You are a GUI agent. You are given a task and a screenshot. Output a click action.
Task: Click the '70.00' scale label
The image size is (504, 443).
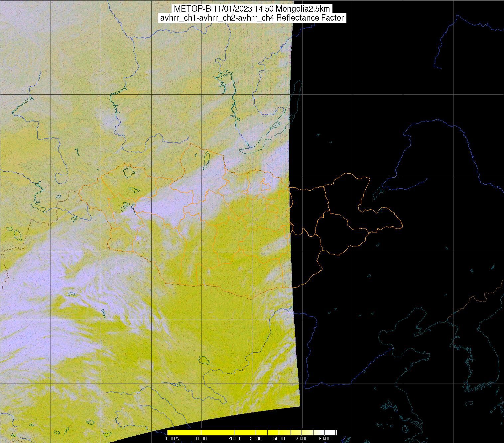302,439
